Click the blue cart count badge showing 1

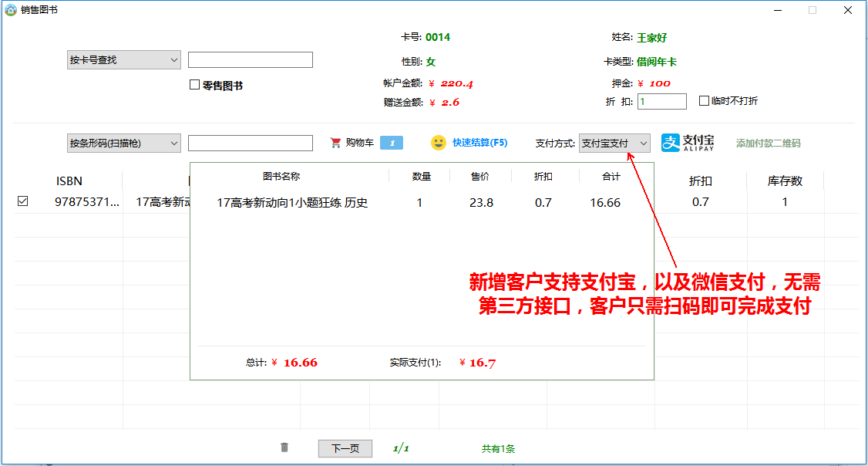392,143
